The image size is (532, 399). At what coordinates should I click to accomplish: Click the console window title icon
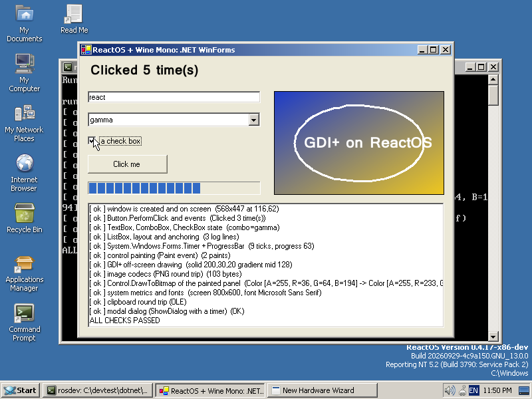(68, 67)
